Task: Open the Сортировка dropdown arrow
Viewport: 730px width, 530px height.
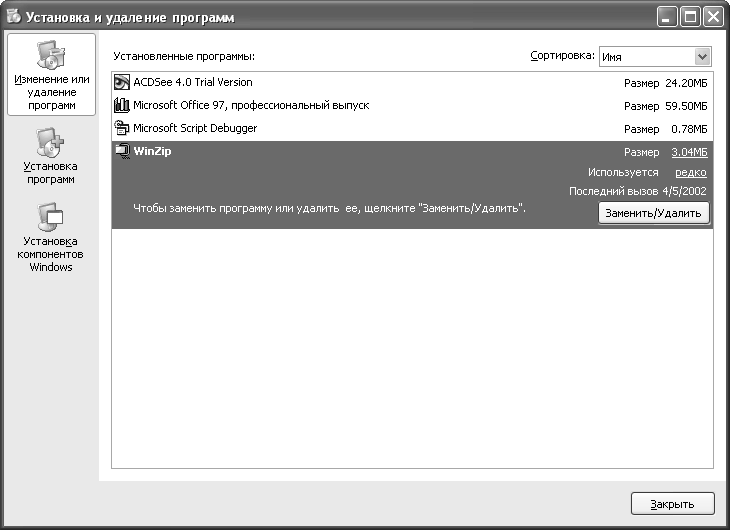Action: coord(703,57)
